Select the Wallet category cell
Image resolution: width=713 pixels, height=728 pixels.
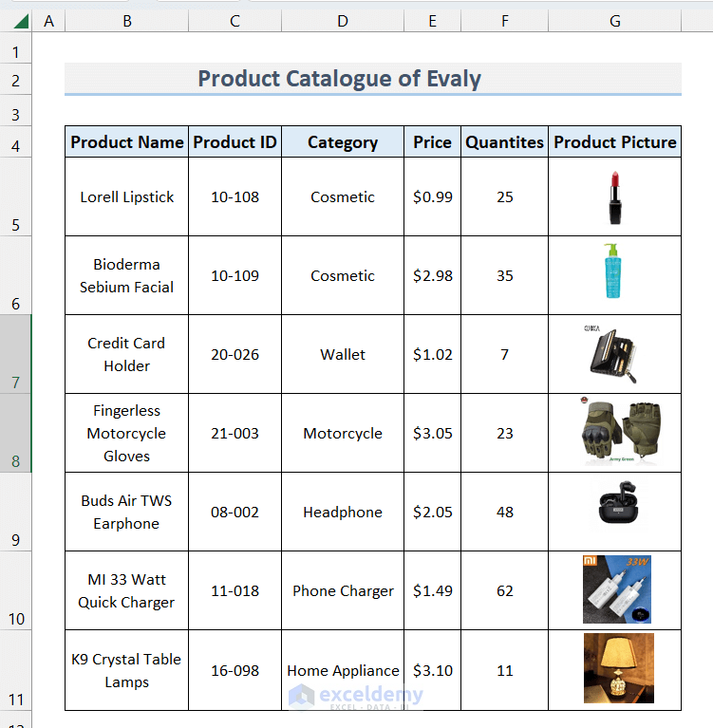click(343, 354)
